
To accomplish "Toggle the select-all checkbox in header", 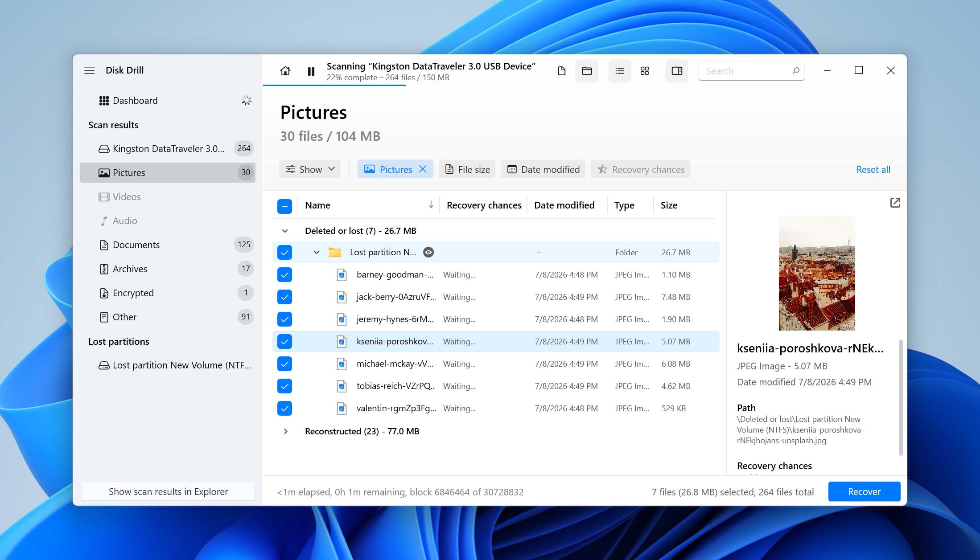I will (x=284, y=206).
